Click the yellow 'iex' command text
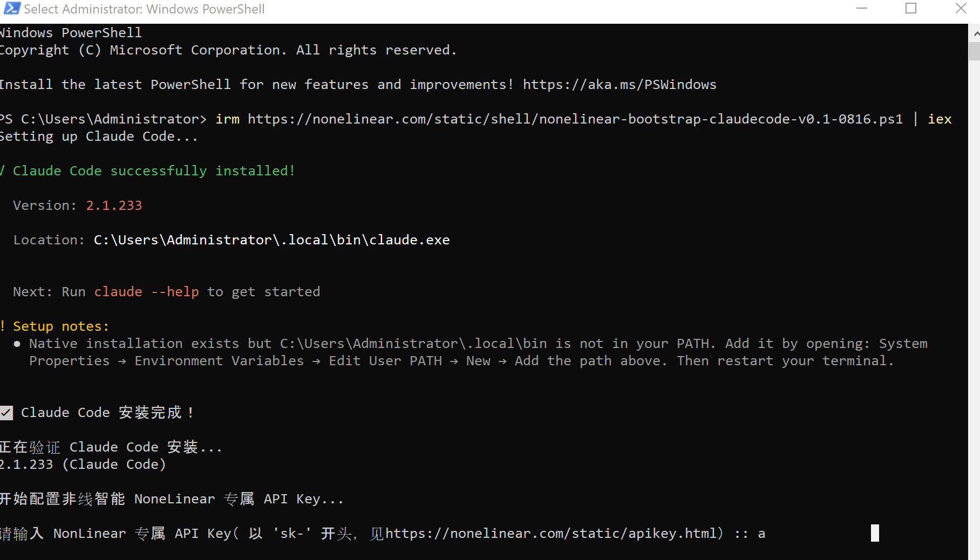This screenshot has width=980, height=560. pyautogui.click(x=940, y=119)
